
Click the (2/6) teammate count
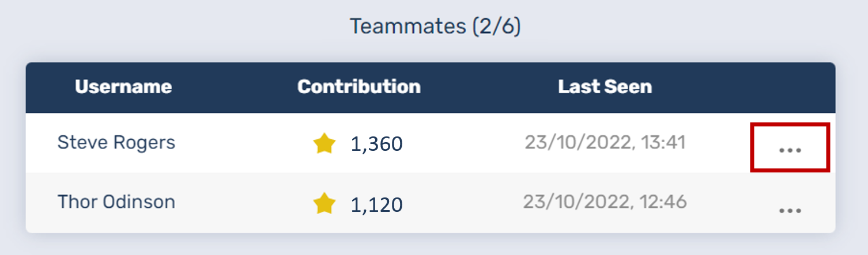point(496,26)
